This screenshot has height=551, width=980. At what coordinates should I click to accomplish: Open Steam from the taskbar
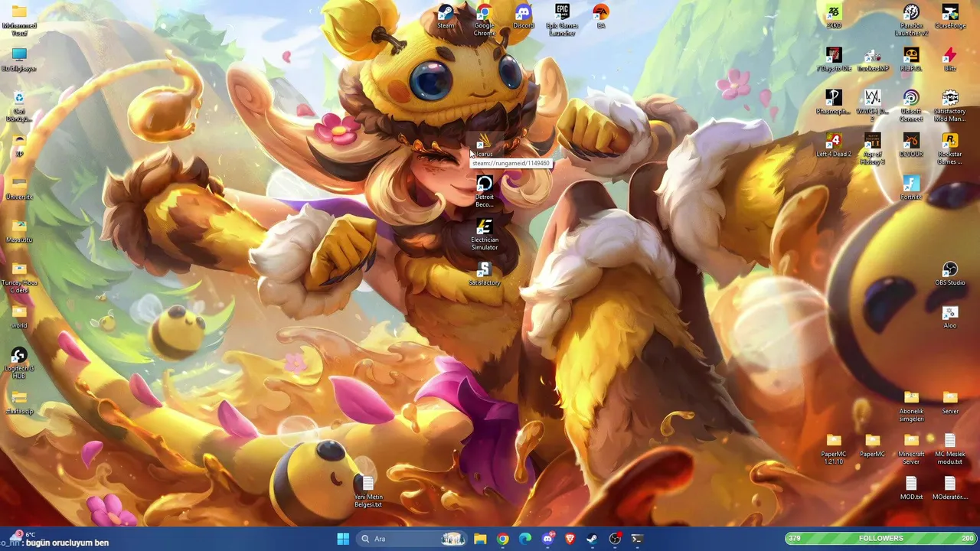(x=592, y=539)
